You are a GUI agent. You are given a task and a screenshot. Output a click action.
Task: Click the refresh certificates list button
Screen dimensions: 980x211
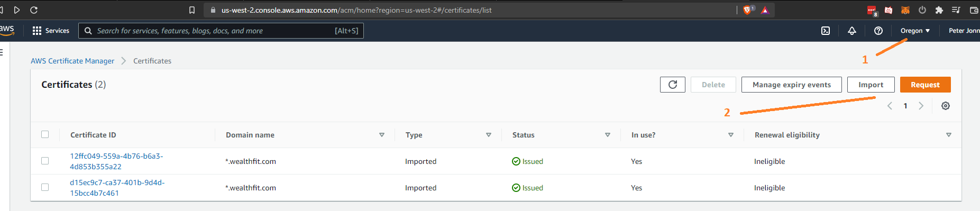click(x=673, y=85)
